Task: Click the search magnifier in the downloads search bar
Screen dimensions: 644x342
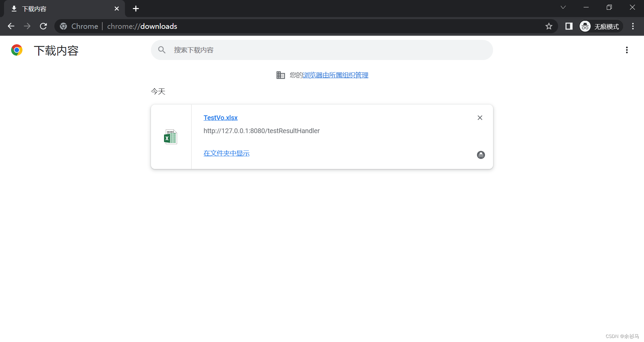Action: 162,50
